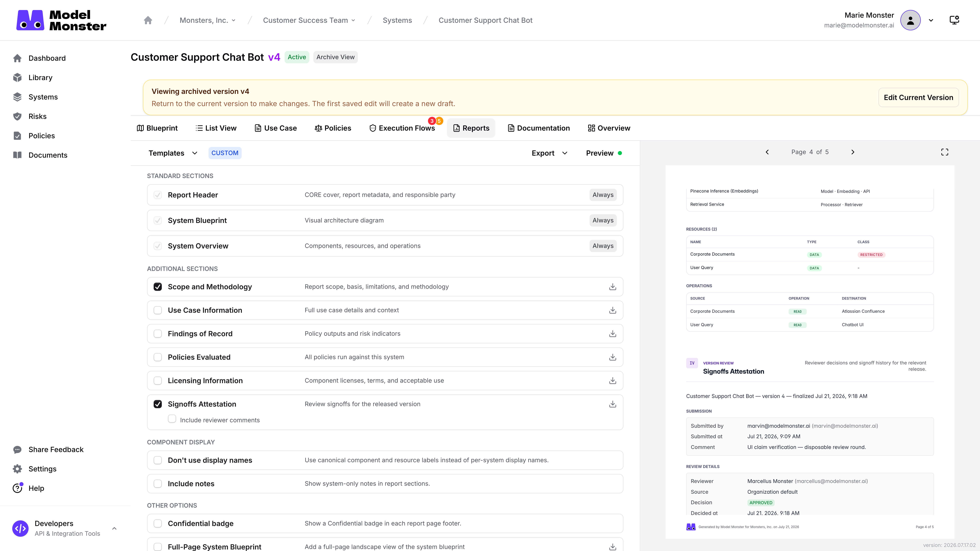Open the Overview tab
The width and height of the screenshot is (980, 551).
[609, 128]
